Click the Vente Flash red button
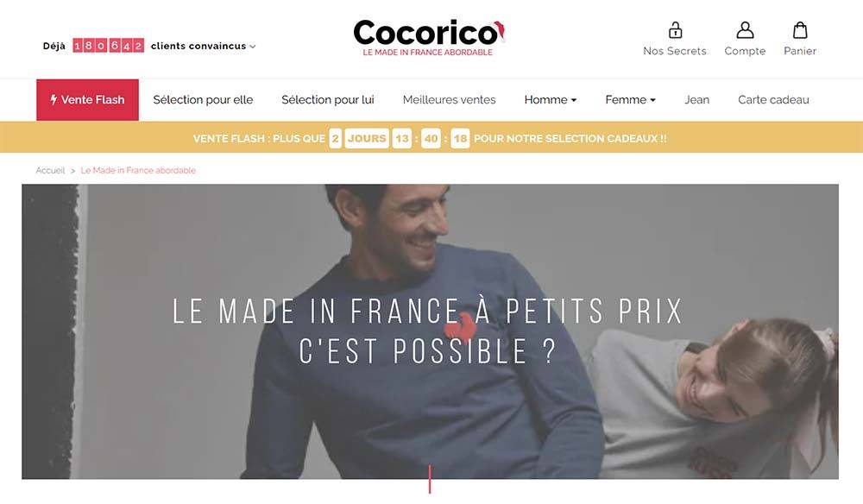Screen dimensions: 863x504 pos(87,99)
